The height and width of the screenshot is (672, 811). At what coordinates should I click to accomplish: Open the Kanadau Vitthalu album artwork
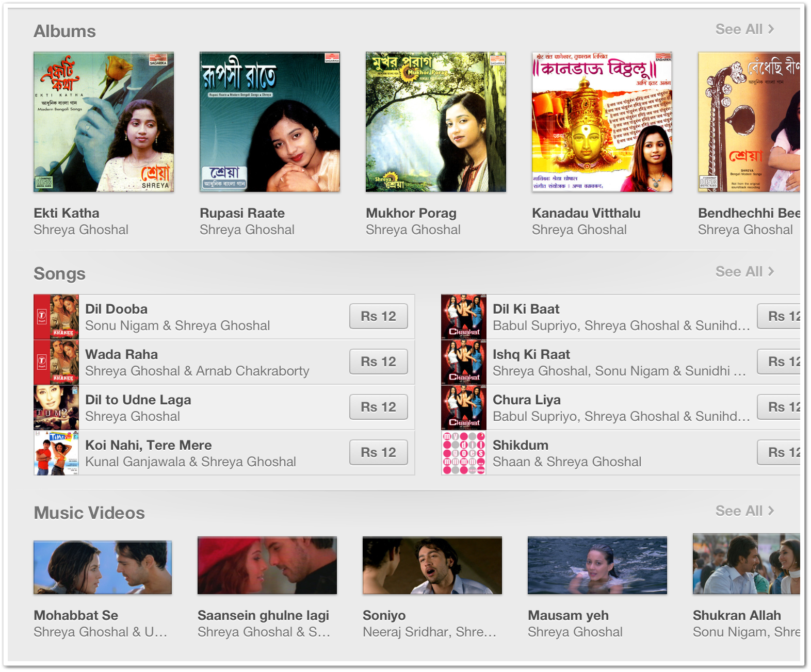pyautogui.click(x=602, y=122)
